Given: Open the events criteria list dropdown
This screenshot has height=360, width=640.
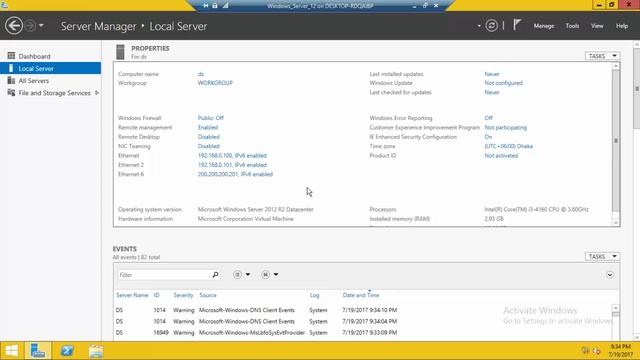Looking at the screenshot, I should click(242, 275).
